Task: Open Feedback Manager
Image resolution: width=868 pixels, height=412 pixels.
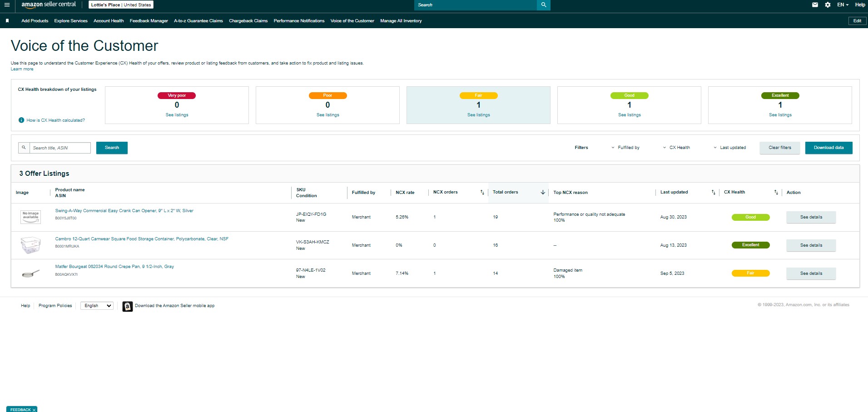Action: [x=149, y=21]
